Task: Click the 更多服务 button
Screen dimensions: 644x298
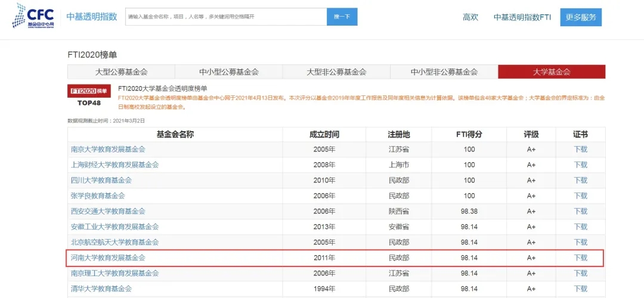Action: coord(581,17)
